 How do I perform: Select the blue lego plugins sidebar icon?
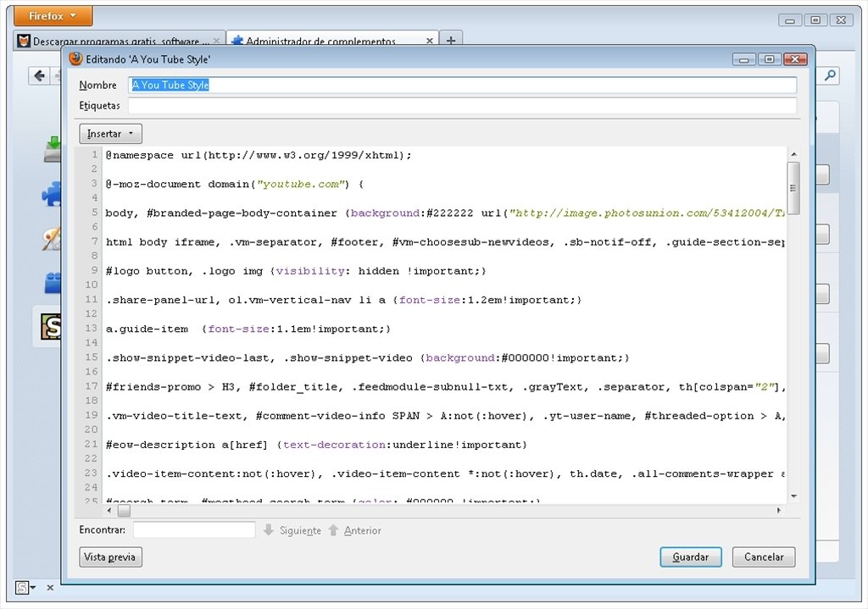click(x=53, y=283)
